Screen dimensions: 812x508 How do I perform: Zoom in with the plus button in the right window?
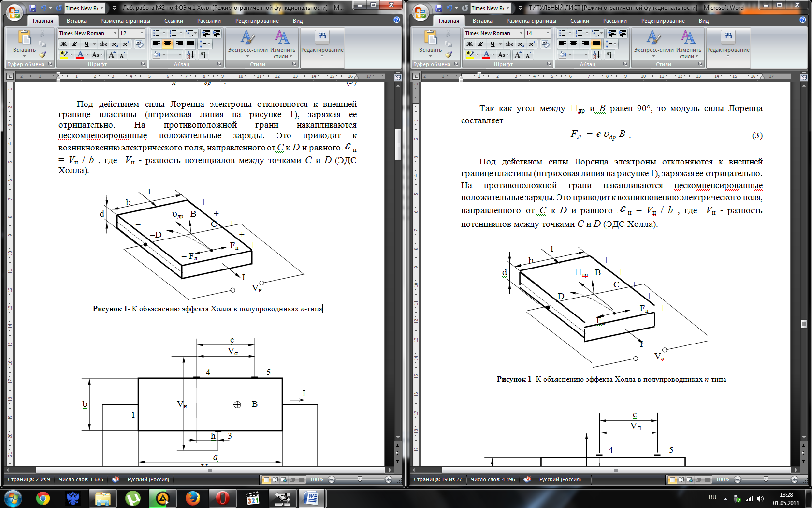(795, 479)
